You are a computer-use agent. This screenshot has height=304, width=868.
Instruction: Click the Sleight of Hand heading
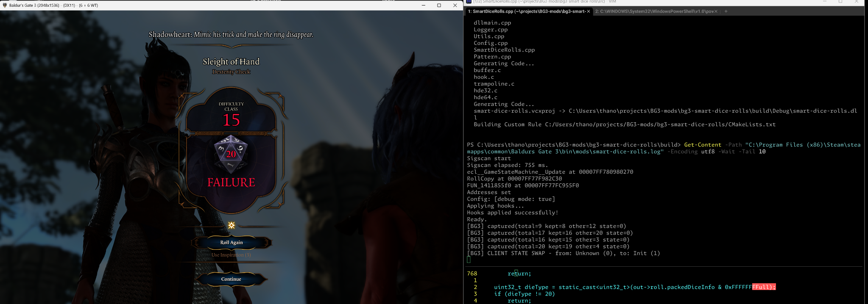[x=231, y=61]
